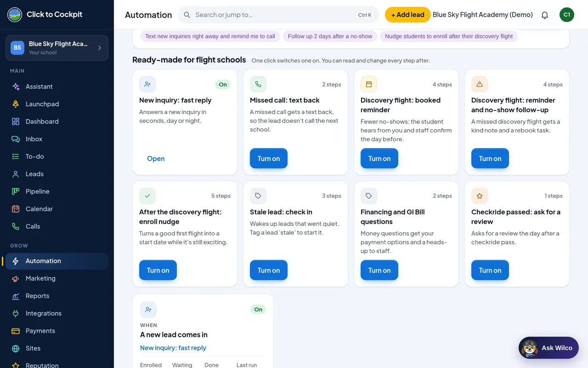Viewport: 588px width, 368px height.
Task: Click the Reputation star icon
Action: [16, 365]
